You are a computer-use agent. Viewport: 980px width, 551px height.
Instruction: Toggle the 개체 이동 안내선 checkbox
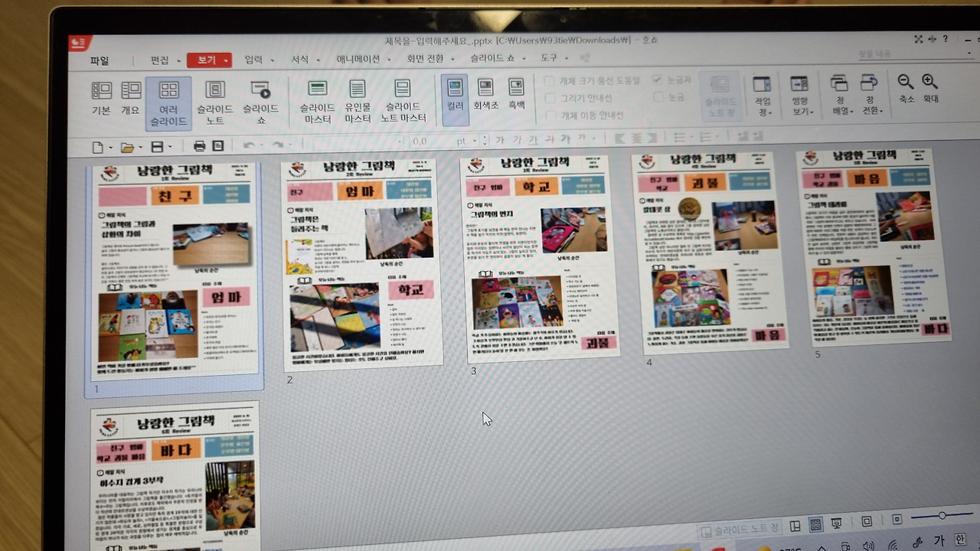coord(549,116)
